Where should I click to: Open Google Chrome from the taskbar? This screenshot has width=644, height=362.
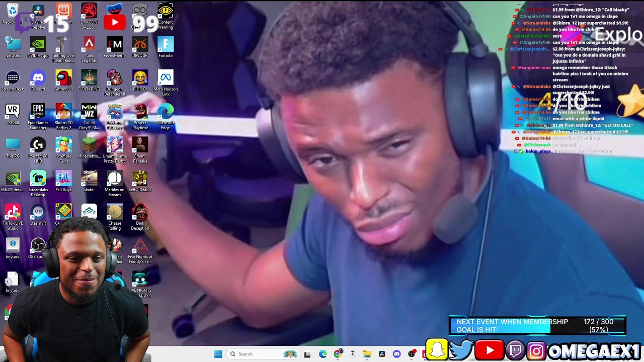point(338,354)
